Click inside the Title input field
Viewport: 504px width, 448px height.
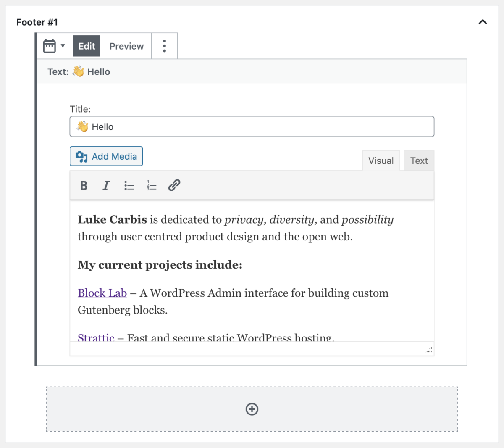[252, 126]
